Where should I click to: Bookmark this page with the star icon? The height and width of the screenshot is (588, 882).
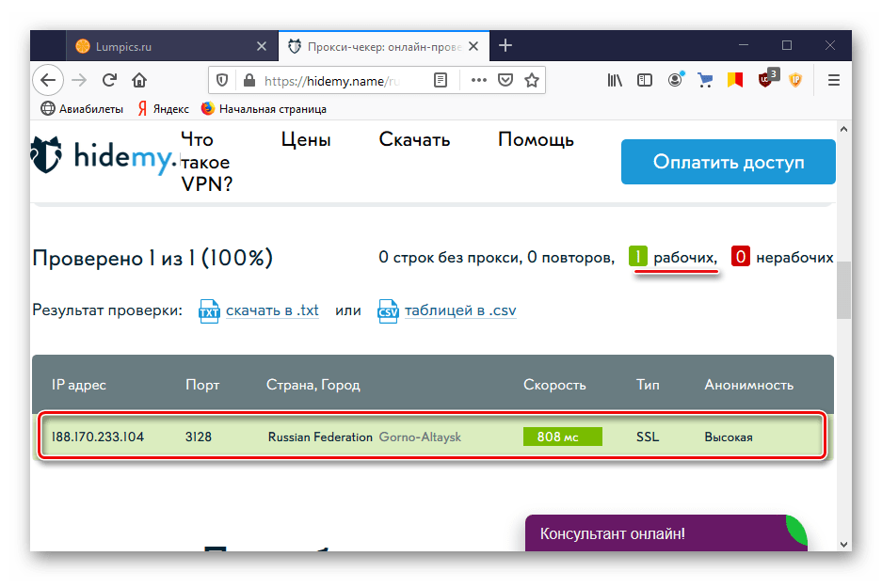532,81
